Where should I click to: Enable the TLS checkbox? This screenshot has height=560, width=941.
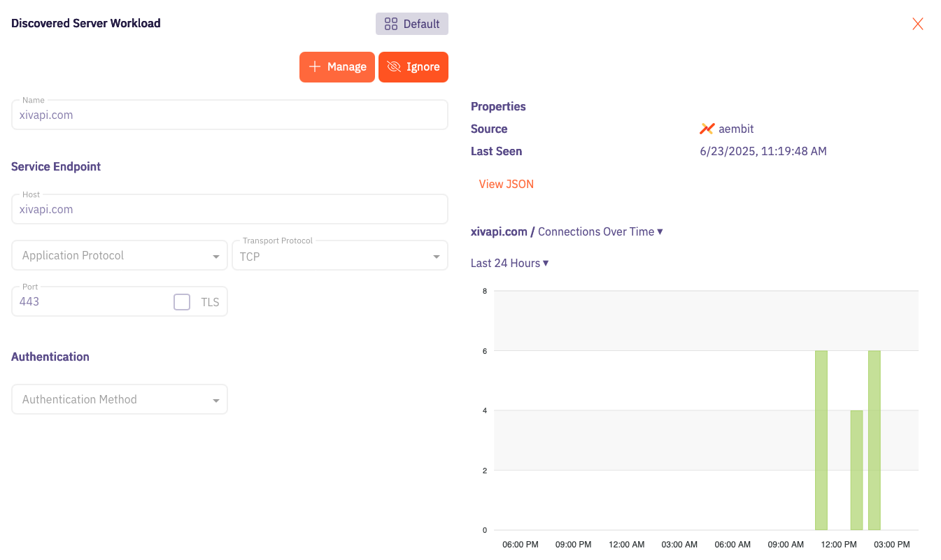tap(182, 302)
